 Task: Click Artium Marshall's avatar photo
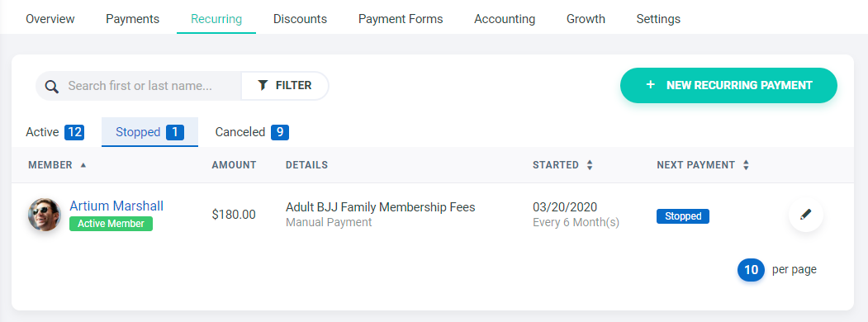pos(45,215)
